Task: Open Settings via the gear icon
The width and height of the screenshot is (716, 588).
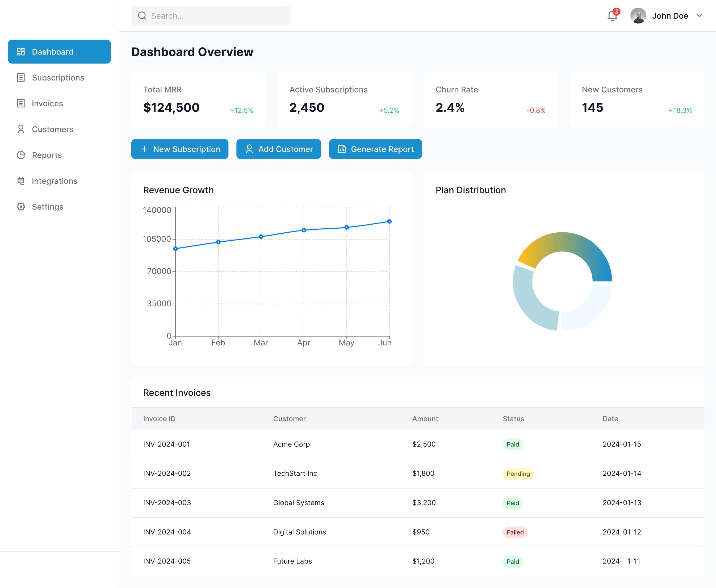Action: (x=21, y=207)
